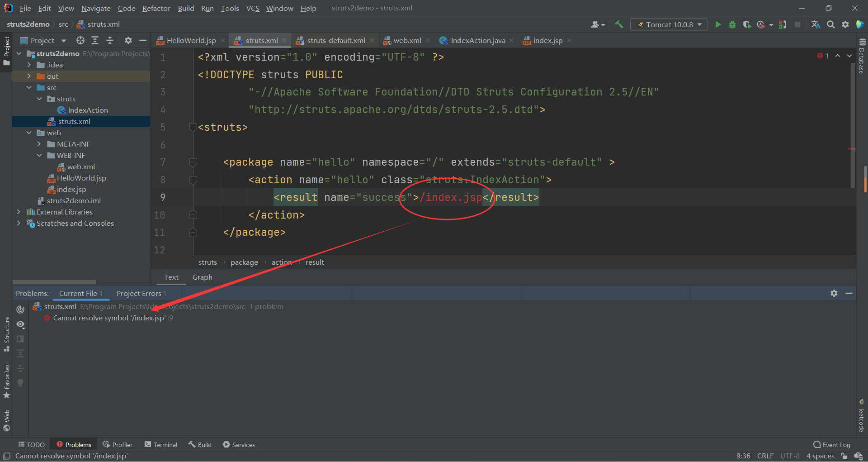Start debugging with the bug icon
This screenshot has width=868, height=462.
coord(732,24)
